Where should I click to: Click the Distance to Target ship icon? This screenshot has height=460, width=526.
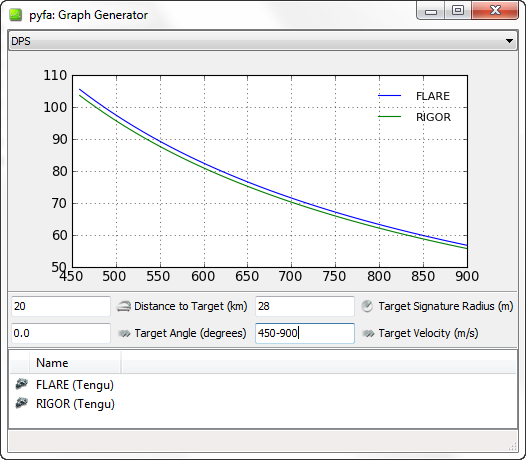coord(123,306)
